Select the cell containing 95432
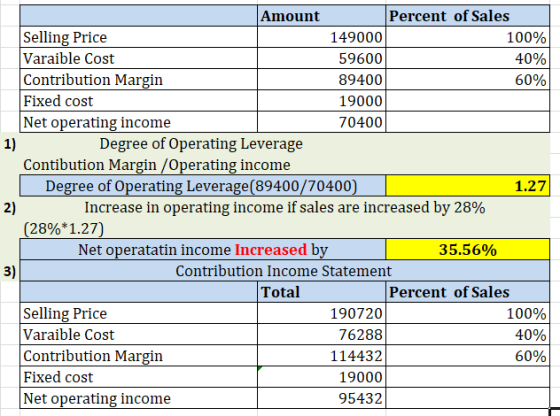The width and height of the screenshot is (560, 416). [x=321, y=398]
